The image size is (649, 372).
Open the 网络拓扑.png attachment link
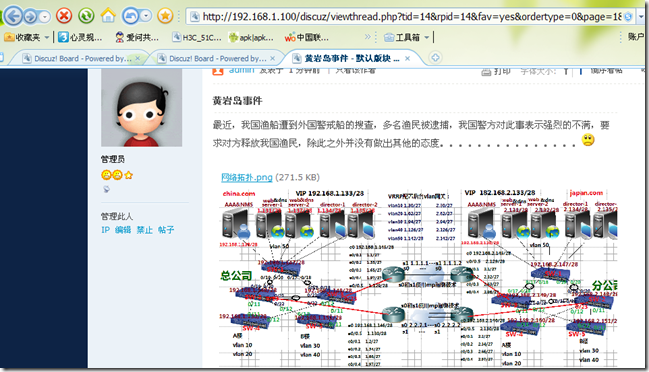(x=247, y=178)
